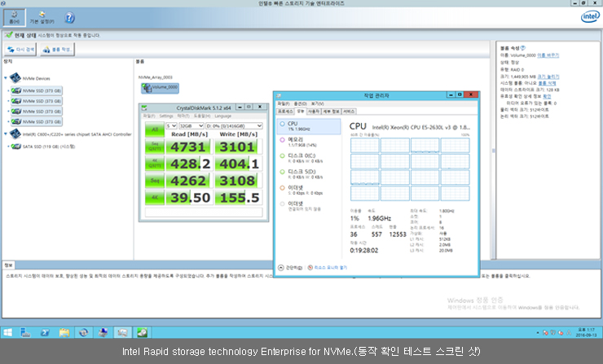Click the taskbar clock showing 1:17
The width and height of the screenshot is (603, 364).
click(586, 332)
